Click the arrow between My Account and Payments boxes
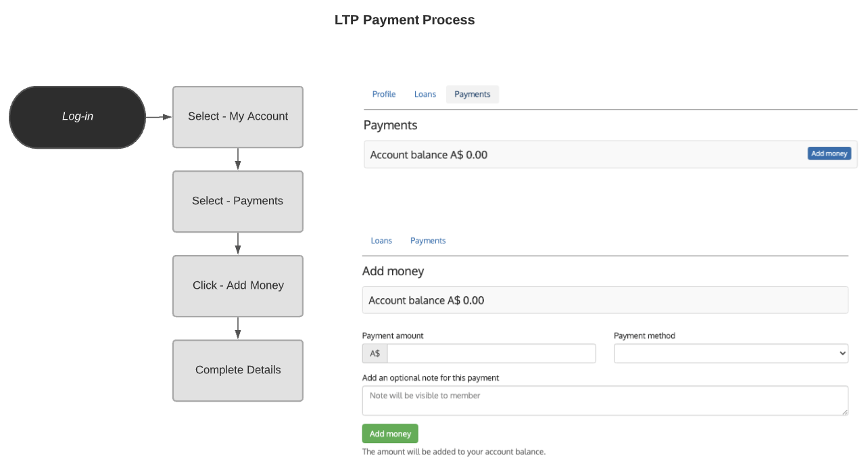This screenshot has width=868, height=468. click(238, 159)
